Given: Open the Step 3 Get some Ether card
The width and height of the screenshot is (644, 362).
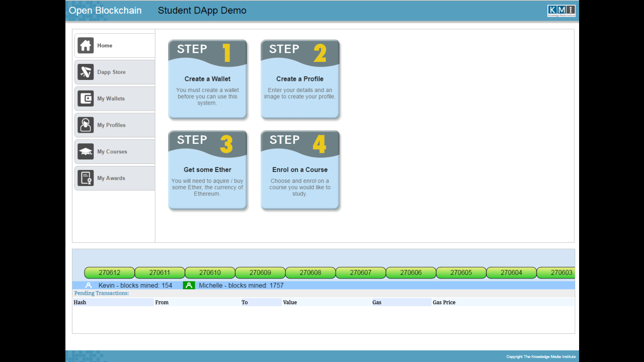Looking at the screenshot, I should (207, 169).
